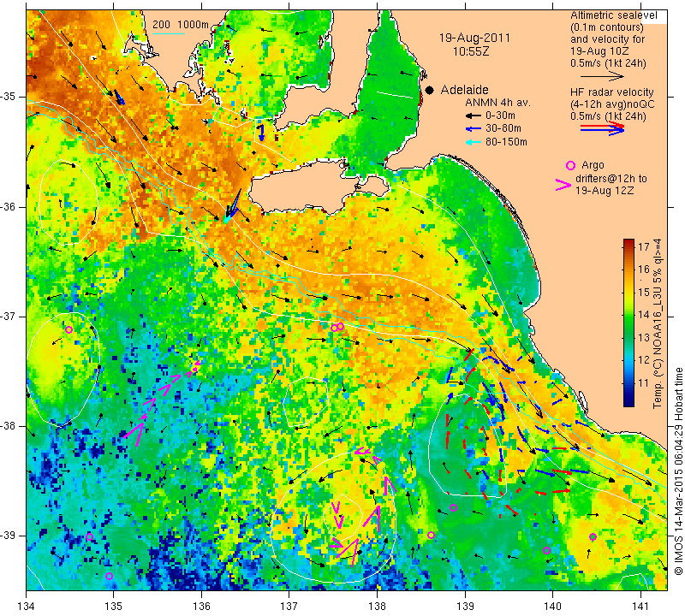Click the 'ANMN 4h av.' legend heading
Image resolution: width=685 pixels, height=616 pixels.
click(497, 103)
